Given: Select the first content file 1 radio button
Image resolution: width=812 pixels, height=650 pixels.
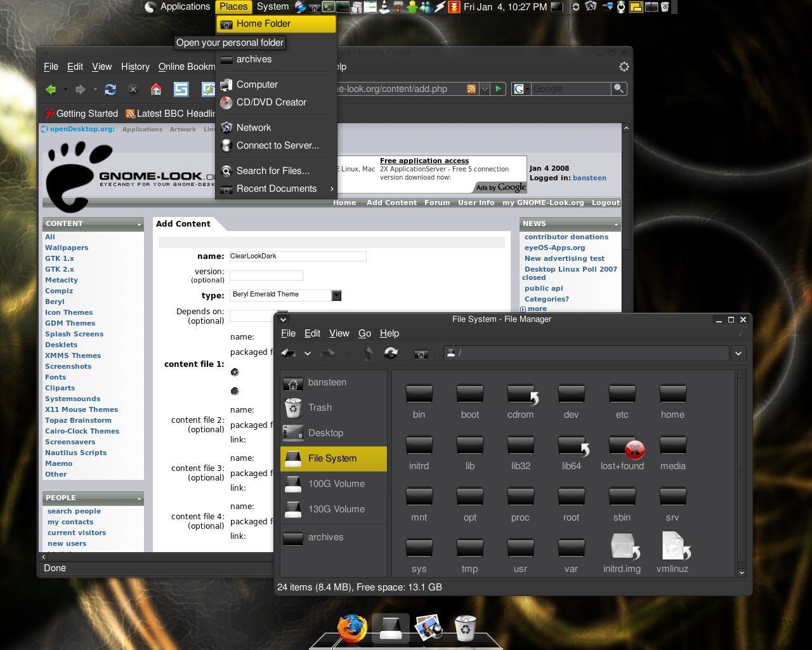Looking at the screenshot, I should click(x=235, y=372).
